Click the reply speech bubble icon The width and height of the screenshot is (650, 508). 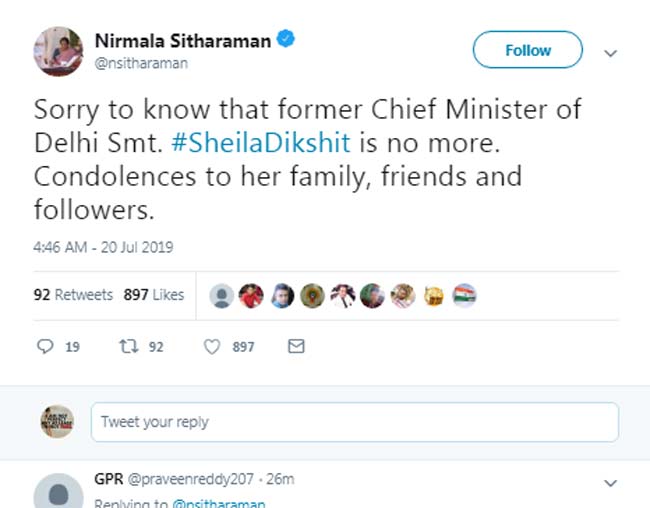(45, 347)
